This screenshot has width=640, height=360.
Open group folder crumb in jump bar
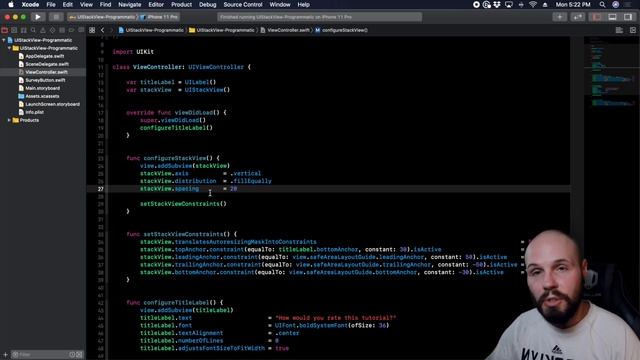click(x=222, y=30)
